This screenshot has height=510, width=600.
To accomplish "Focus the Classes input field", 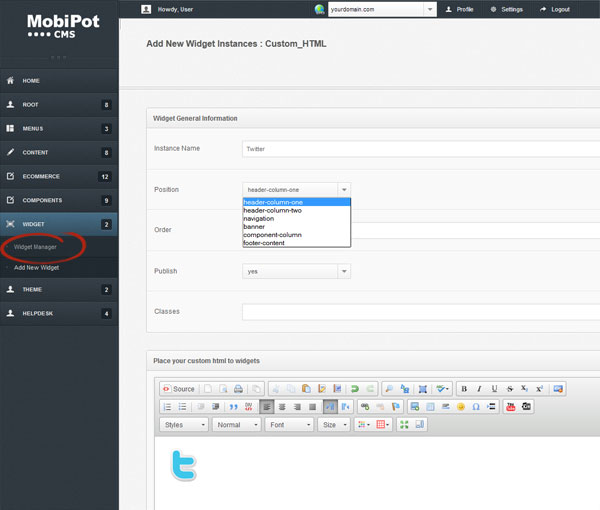I will pyautogui.click(x=421, y=312).
